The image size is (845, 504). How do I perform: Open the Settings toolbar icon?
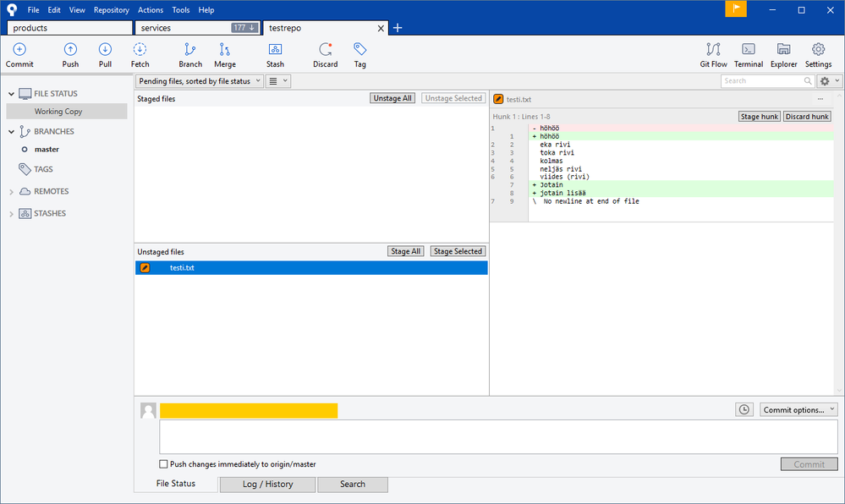pyautogui.click(x=818, y=50)
